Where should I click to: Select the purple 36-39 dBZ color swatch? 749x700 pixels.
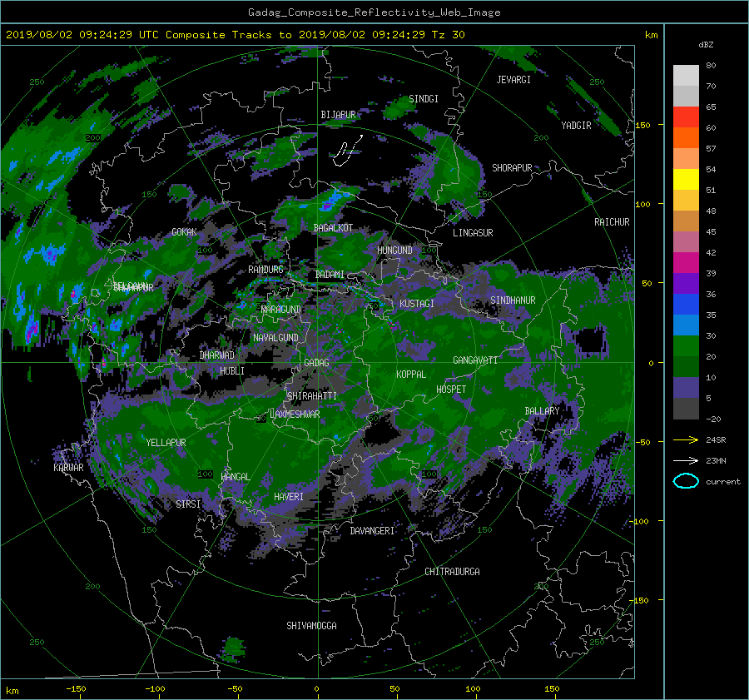point(686,284)
